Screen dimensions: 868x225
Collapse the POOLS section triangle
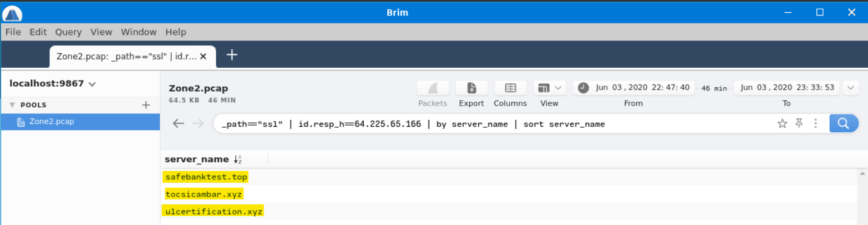(12, 105)
